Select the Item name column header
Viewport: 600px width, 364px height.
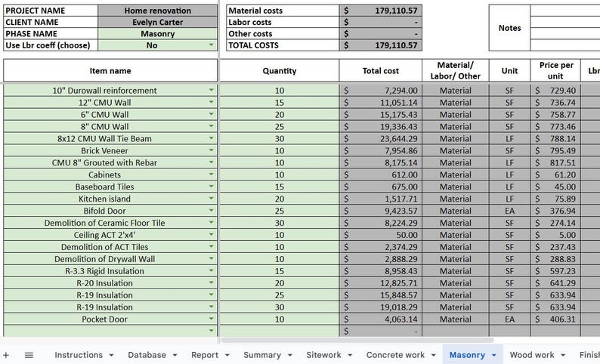110,71
